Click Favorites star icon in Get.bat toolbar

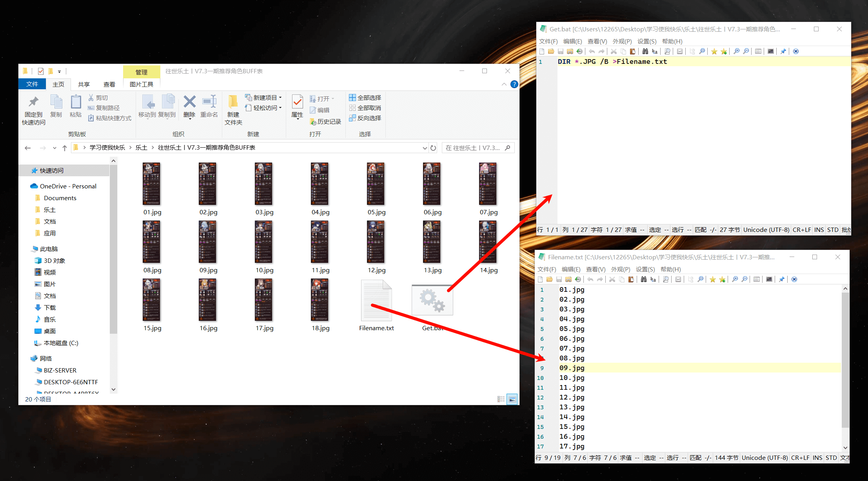tap(714, 51)
